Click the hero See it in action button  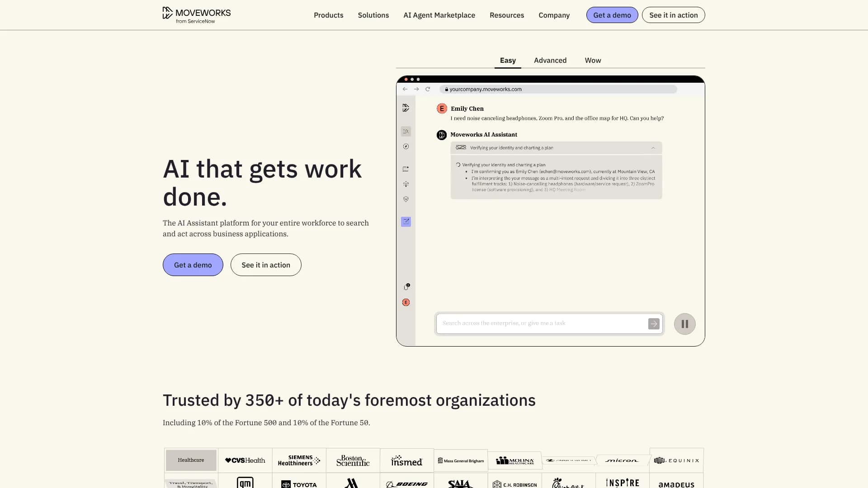pyautogui.click(x=266, y=265)
